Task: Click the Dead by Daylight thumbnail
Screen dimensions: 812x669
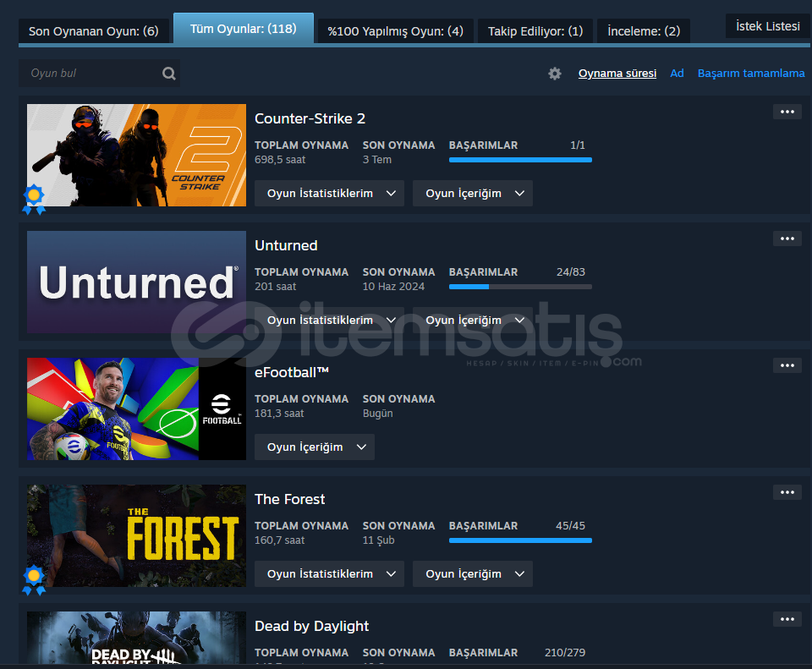Action: tap(137, 638)
